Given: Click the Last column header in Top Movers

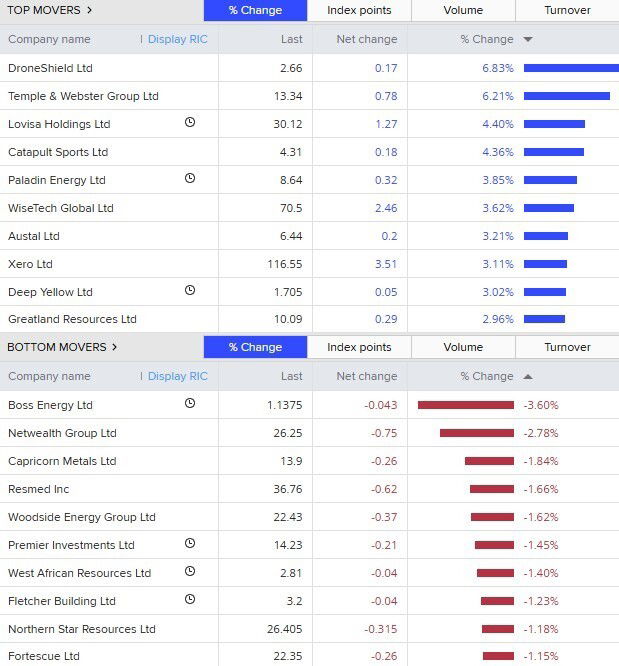Looking at the screenshot, I should coord(291,39).
